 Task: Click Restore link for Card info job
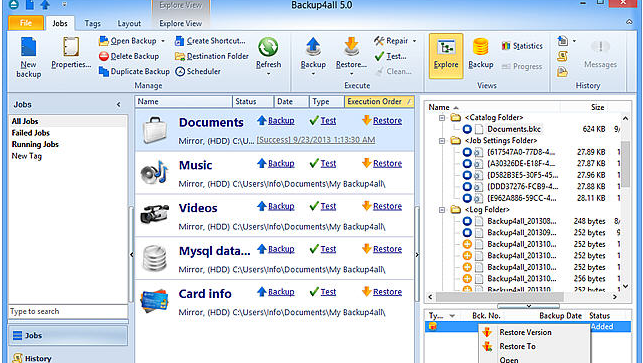tap(387, 292)
